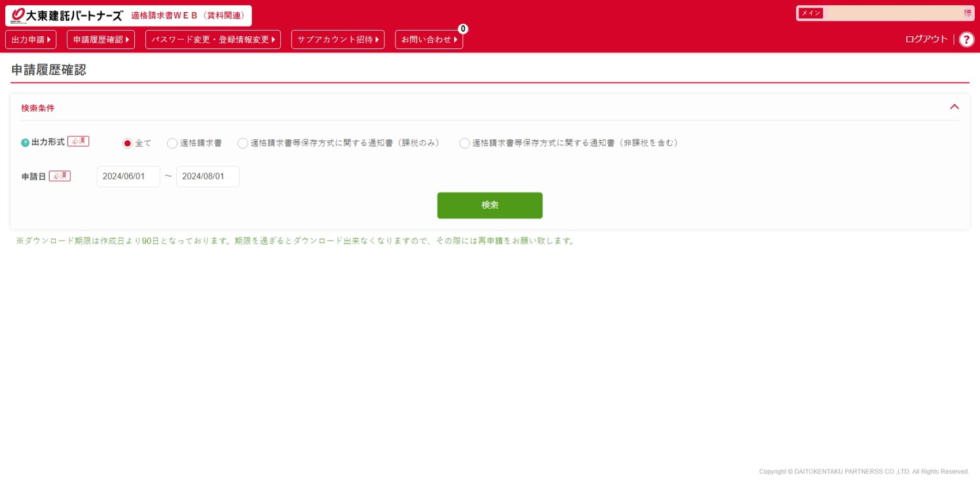980x487 pixels.
Task: Open the 出力申請 menu
Action: 31,40
